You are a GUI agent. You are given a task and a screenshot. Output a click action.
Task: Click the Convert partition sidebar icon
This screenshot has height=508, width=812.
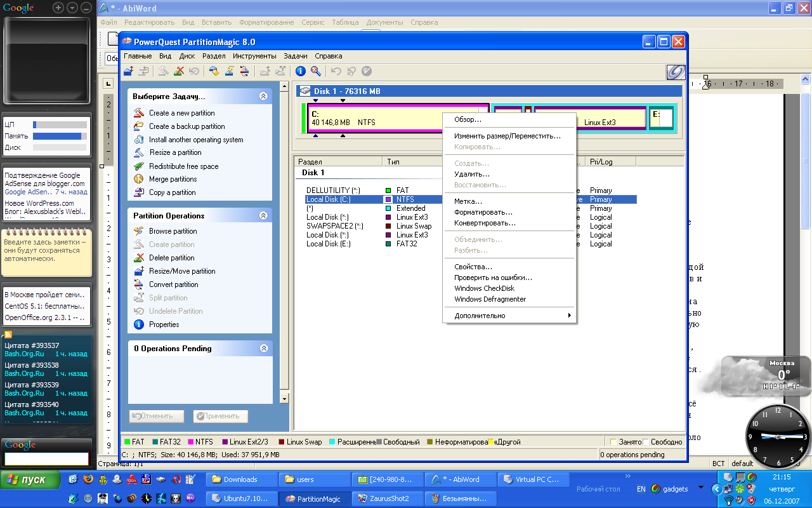139,284
